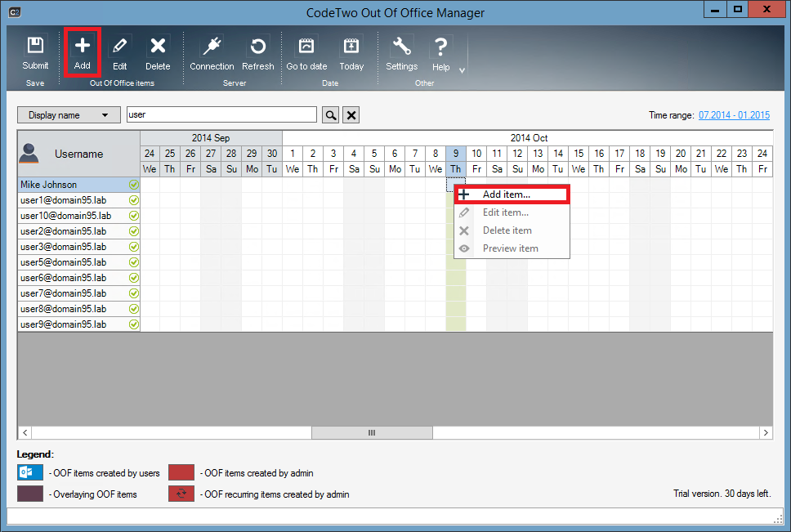
Task: Choose Edit item... from context menu
Action: [x=512, y=212]
